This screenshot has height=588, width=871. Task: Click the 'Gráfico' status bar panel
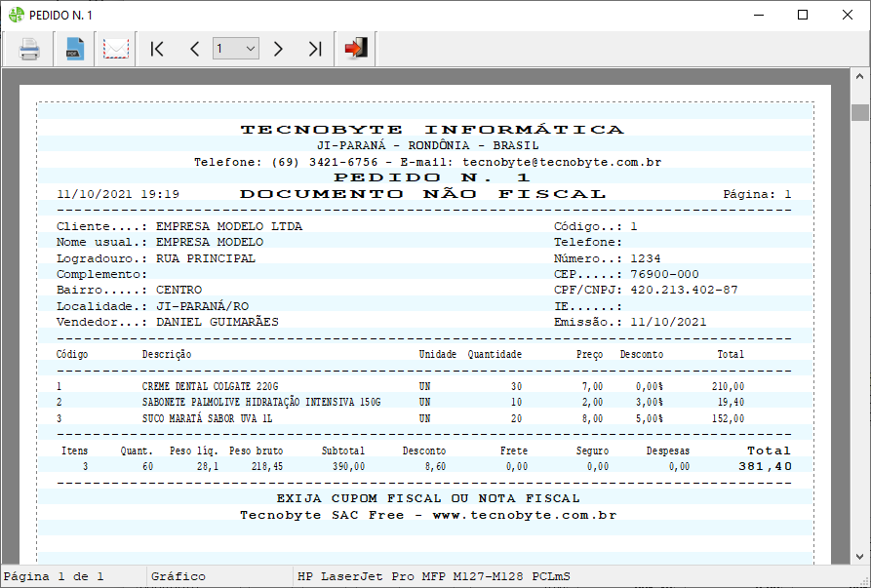(x=178, y=576)
